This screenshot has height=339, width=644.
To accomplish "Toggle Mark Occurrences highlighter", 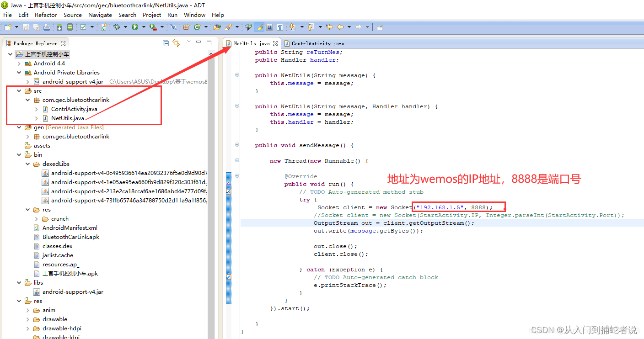I will click(259, 27).
